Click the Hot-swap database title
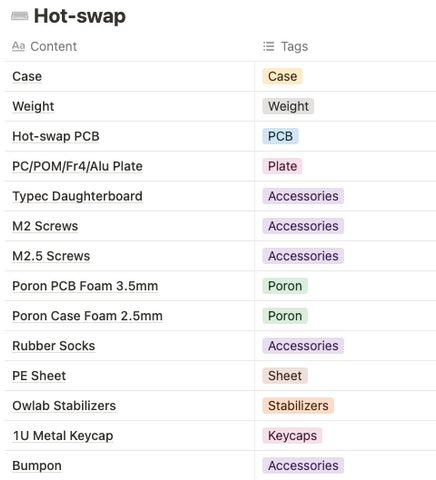The width and height of the screenshot is (436, 480). 80,16
